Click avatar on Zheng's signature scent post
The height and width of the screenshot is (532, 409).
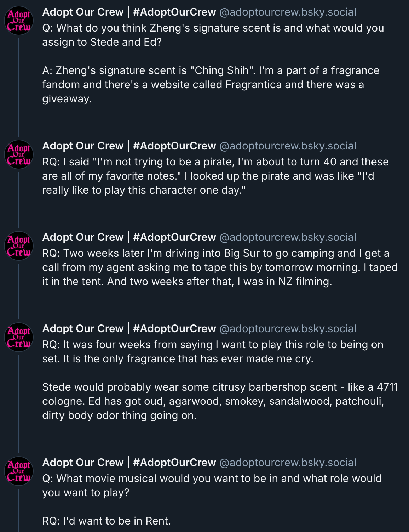(19, 21)
